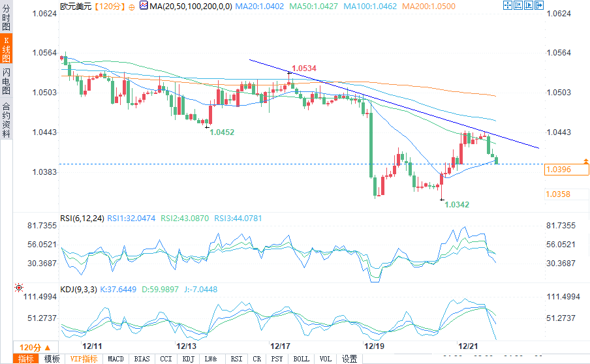Click the 1.0342 low price marker

pos(457,205)
